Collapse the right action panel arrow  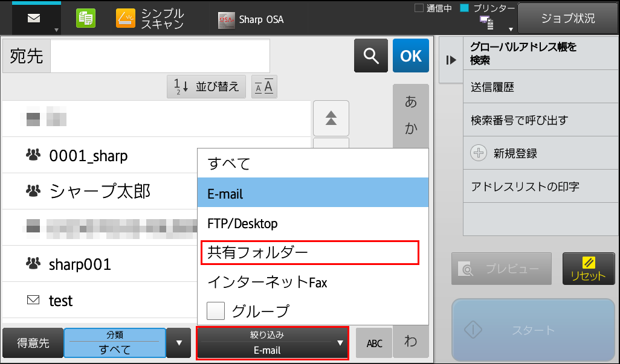point(451,60)
